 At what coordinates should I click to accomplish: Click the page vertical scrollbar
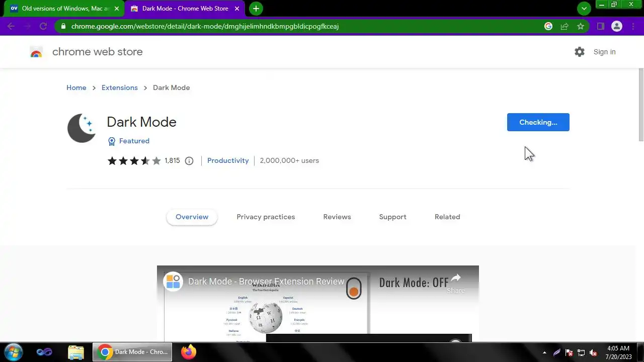(x=641, y=106)
